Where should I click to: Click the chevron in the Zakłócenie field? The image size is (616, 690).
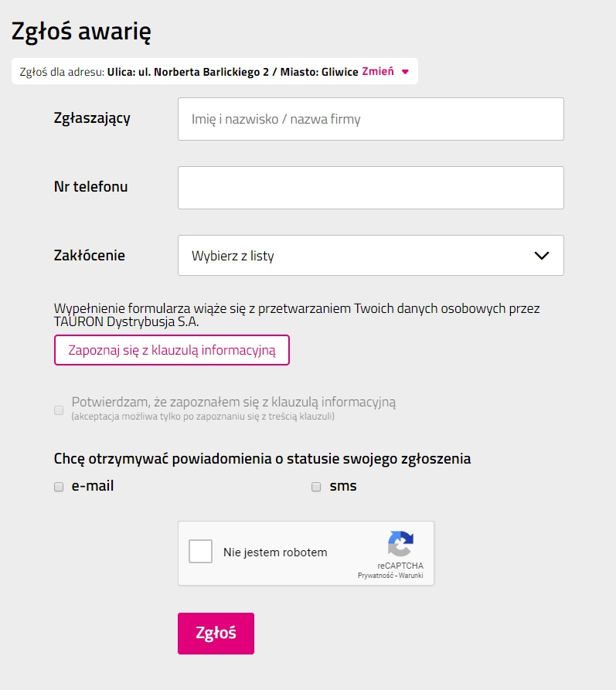(542, 256)
